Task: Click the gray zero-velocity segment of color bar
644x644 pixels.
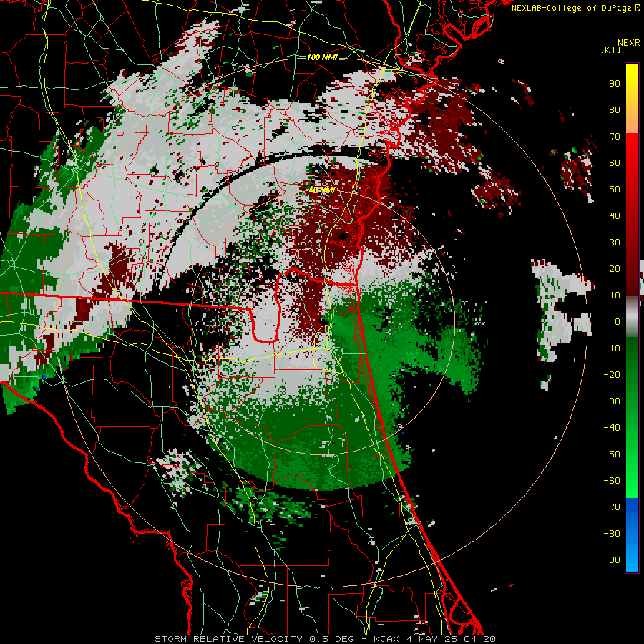Action: tap(632, 317)
